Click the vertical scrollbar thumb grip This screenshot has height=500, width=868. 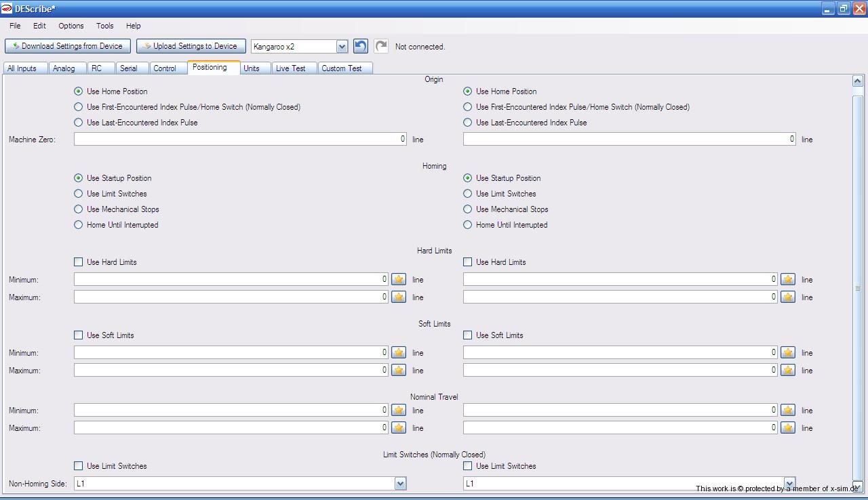coord(857,288)
